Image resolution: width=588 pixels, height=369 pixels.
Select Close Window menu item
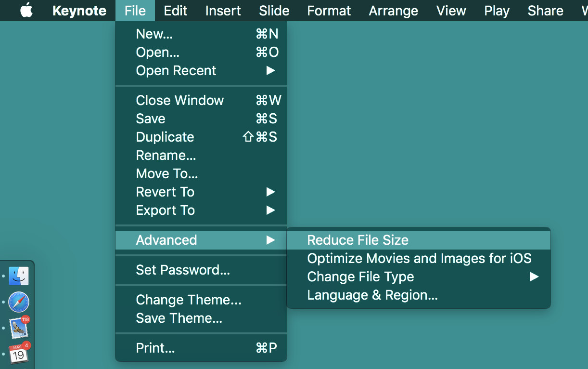[x=201, y=100]
